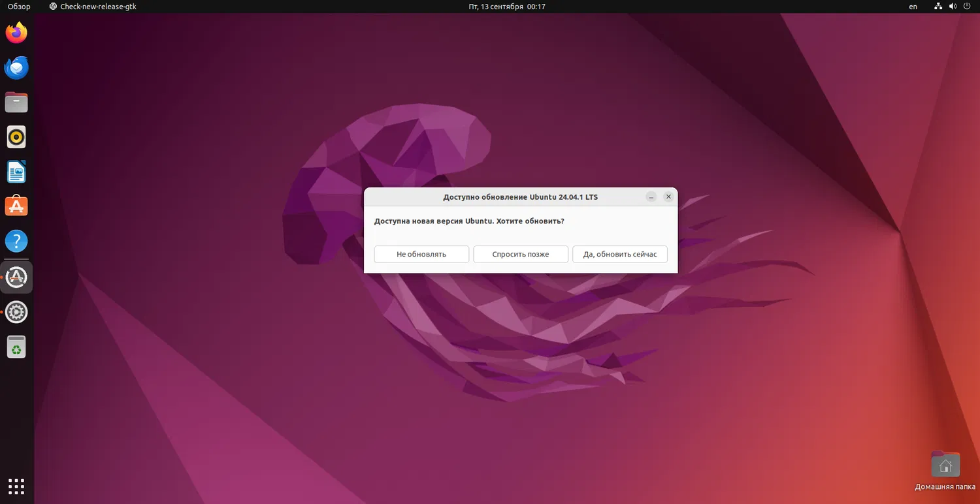Open Firefox from the dock

pos(16,33)
